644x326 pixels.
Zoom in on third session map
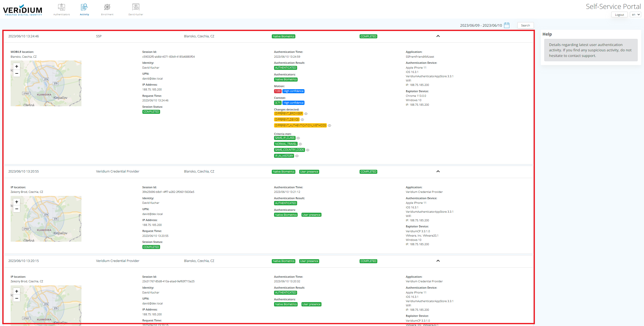(17, 291)
